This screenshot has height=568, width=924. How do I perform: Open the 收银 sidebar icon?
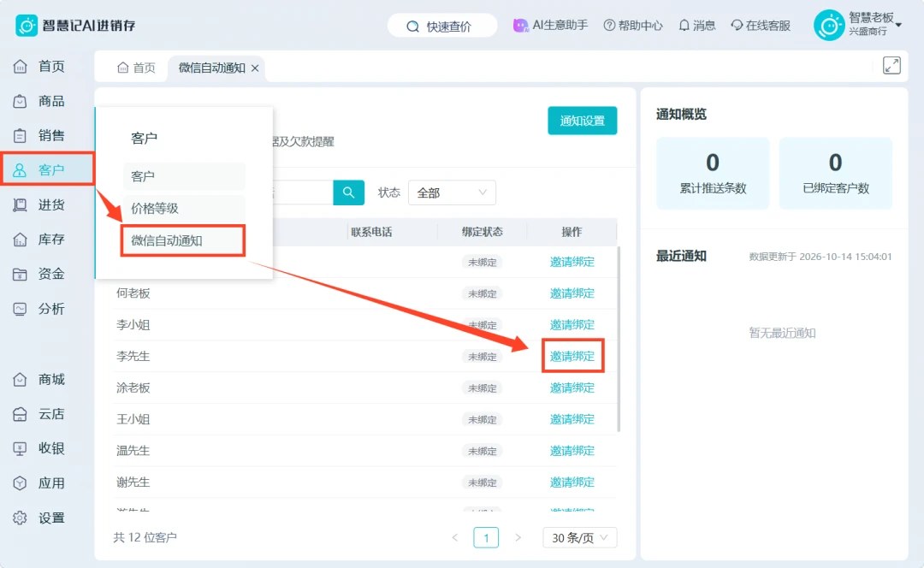click(20, 449)
